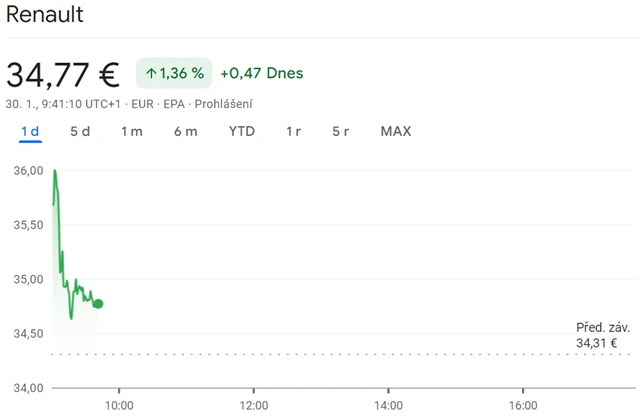Click the green up-arrow percent badge
This screenshot has height=416, width=640.
pos(174,73)
